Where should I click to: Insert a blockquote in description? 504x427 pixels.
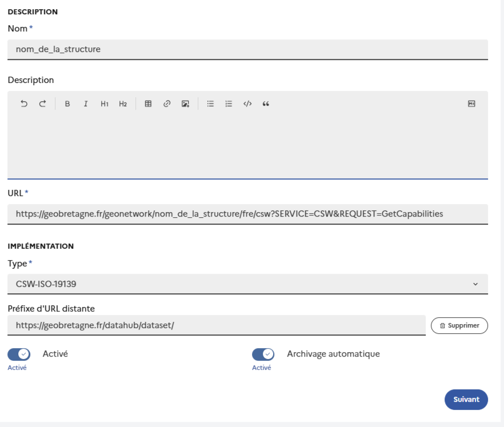(x=266, y=104)
